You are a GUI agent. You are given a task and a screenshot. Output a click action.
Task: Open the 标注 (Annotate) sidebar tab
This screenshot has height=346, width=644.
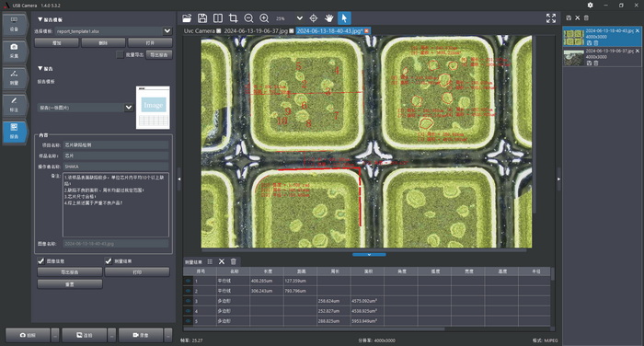(15, 105)
